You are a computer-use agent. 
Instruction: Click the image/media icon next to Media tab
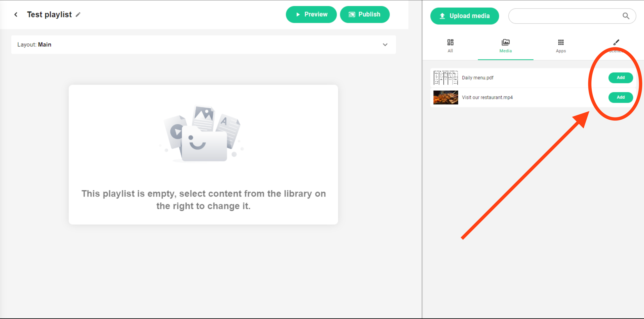pos(506,42)
